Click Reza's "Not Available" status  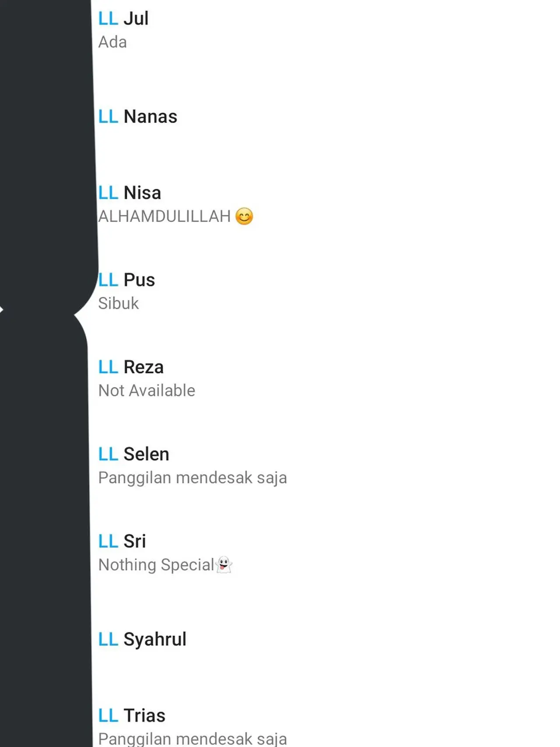(147, 391)
